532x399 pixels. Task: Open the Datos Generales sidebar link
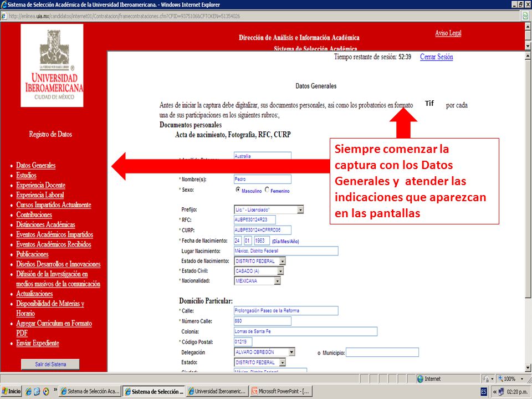pos(35,165)
